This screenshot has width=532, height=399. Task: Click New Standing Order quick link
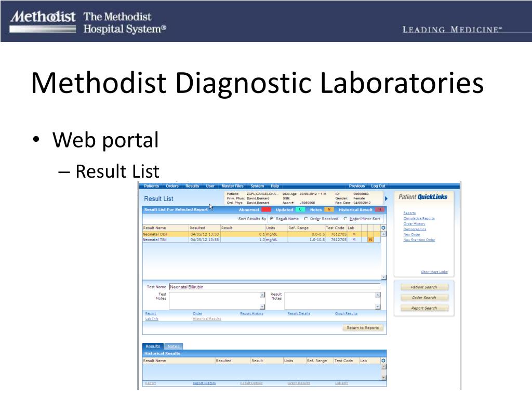tap(419, 240)
